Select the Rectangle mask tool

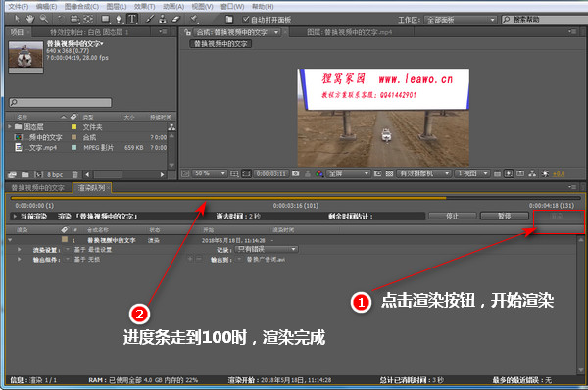106,19
